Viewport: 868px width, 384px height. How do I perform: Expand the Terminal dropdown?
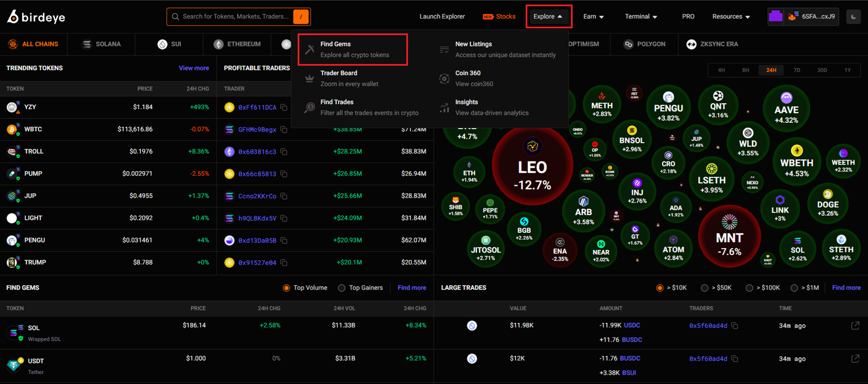641,16
